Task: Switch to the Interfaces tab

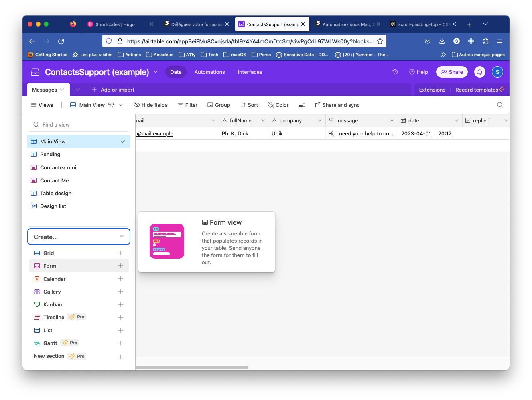Action: coord(250,72)
